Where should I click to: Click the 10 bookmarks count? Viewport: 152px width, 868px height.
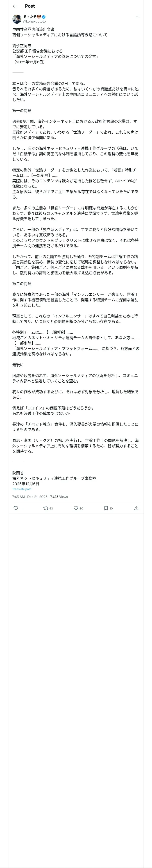coord(111,508)
